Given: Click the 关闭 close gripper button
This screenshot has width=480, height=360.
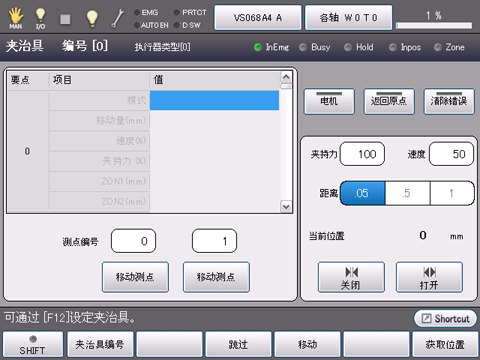Looking at the screenshot, I should 351,277.
